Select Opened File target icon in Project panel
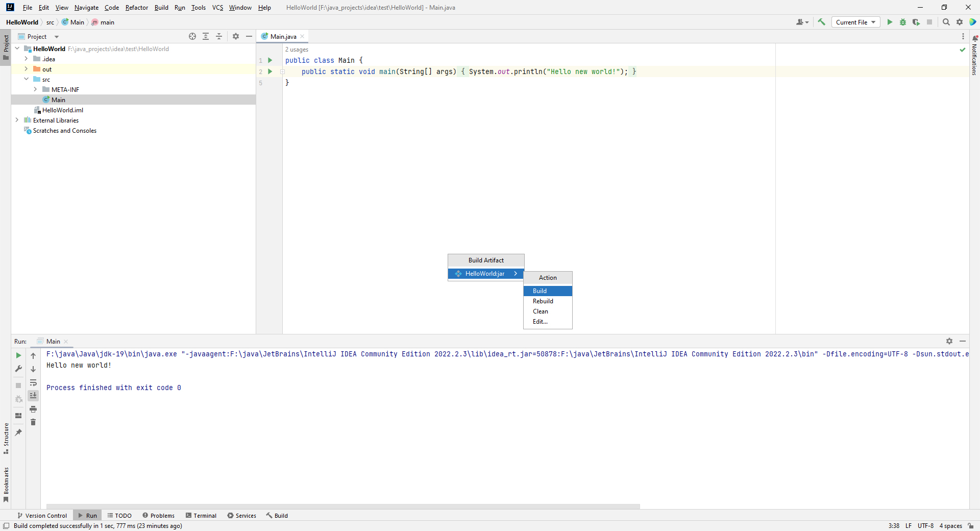This screenshot has width=980, height=531. [192, 36]
